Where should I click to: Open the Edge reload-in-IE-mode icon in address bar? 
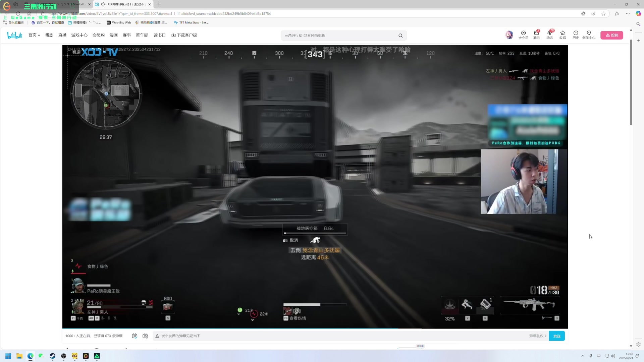[x=583, y=14]
